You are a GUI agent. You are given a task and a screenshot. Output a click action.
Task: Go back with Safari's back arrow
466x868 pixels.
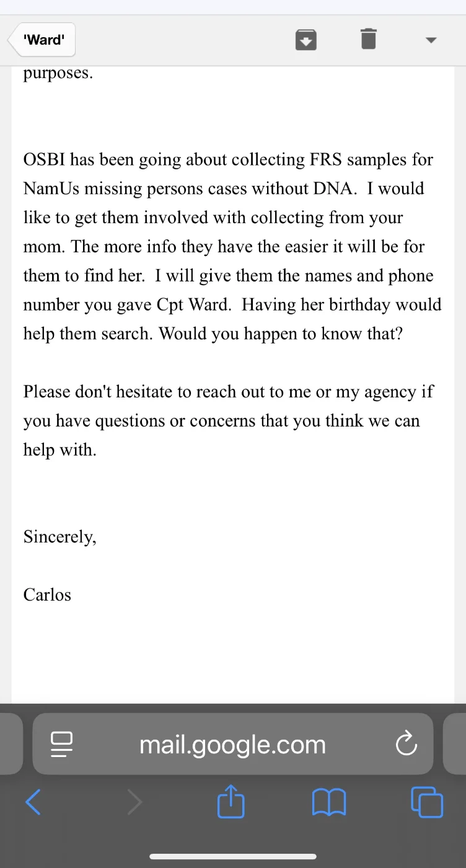pyautogui.click(x=33, y=802)
